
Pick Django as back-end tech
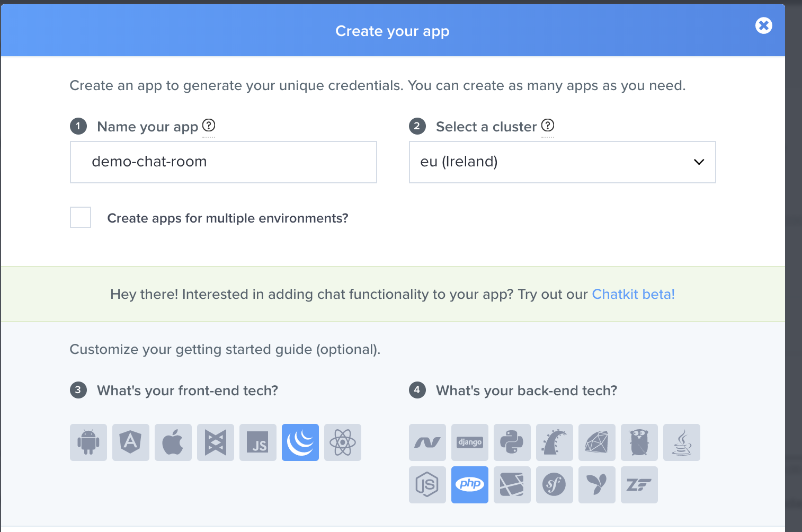pyautogui.click(x=470, y=442)
